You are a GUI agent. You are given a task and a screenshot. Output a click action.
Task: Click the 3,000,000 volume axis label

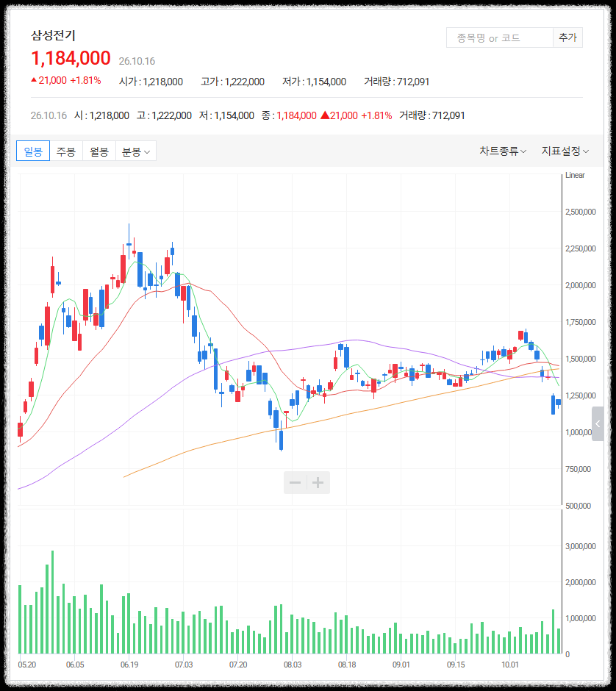pos(580,546)
